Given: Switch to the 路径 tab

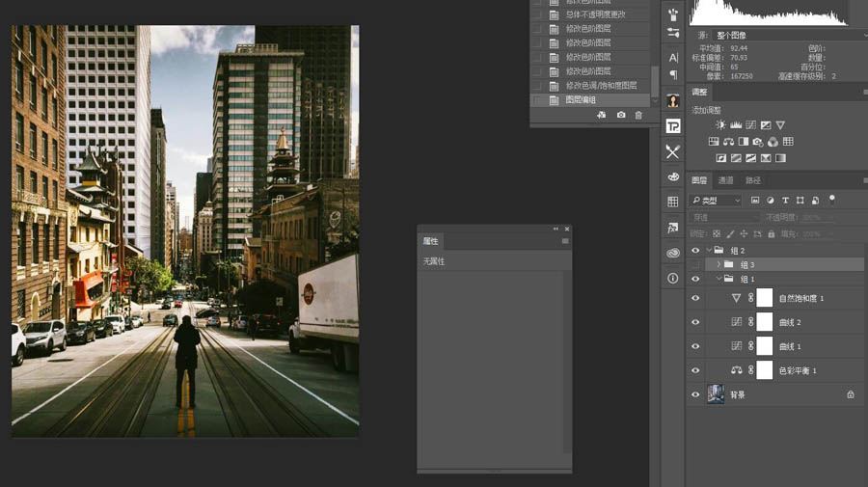Looking at the screenshot, I should click(753, 180).
